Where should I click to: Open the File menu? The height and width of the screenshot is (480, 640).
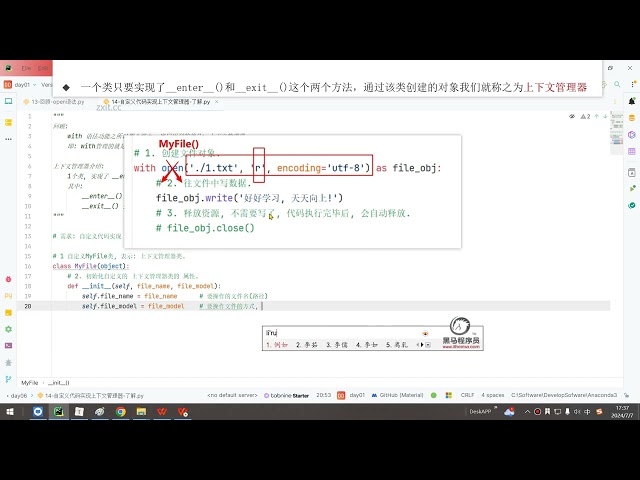point(26,68)
